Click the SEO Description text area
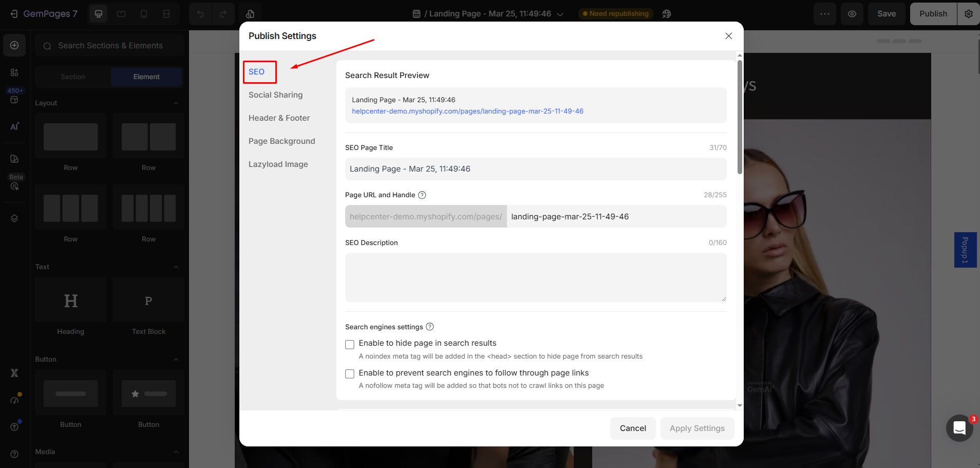980x468 pixels. [x=536, y=277]
